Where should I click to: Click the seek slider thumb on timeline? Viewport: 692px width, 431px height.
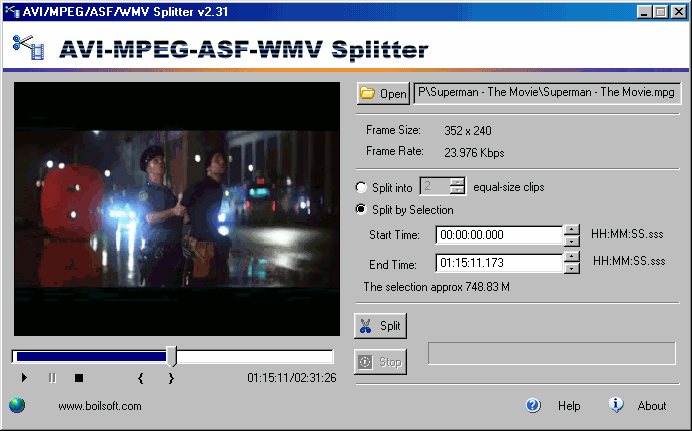click(172, 356)
